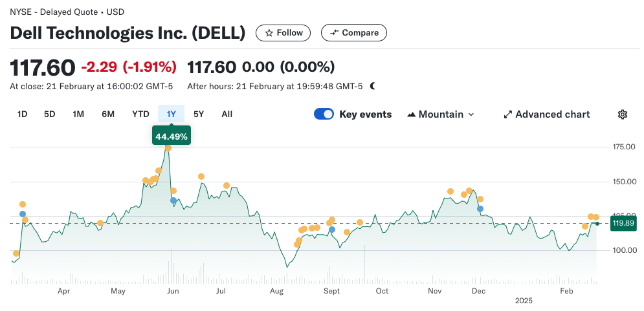The height and width of the screenshot is (311, 644).
Task: Click the mountain chart type icon
Action: pyautogui.click(x=411, y=114)
